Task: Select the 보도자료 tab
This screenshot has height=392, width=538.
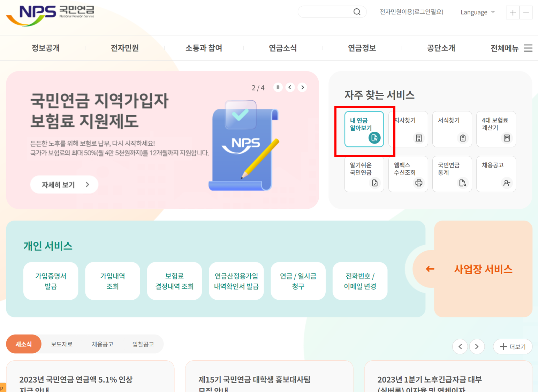Action: [62, 344]
